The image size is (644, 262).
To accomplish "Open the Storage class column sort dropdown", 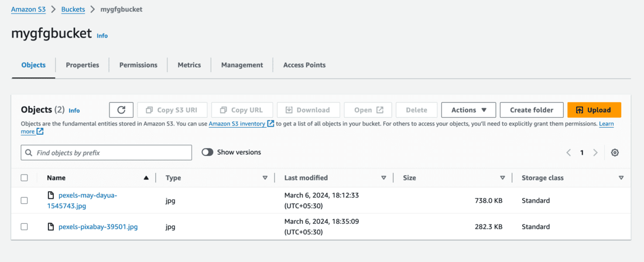I will pos(621,178).
